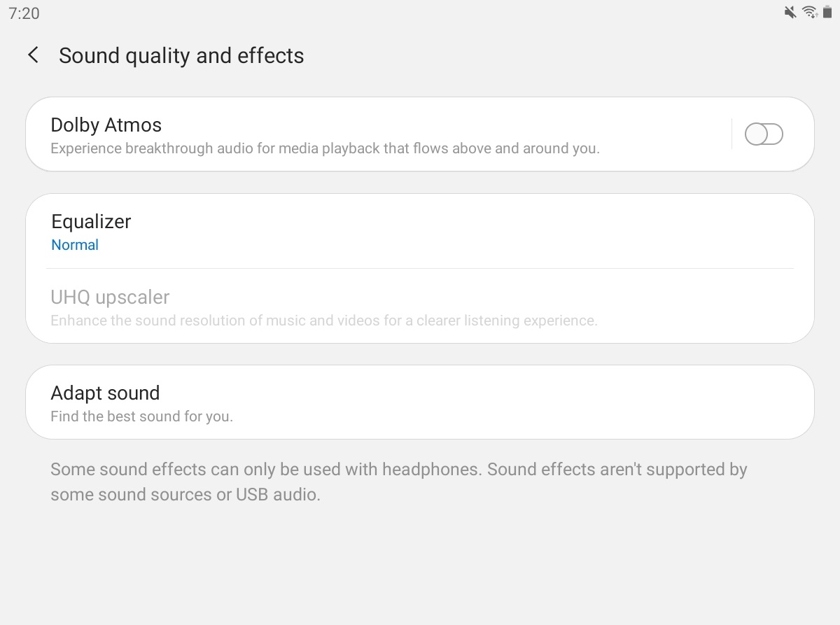
Task: Tap the Wi-Fi status bar icon
Action: pyautogui.click(x=810, y=12)
